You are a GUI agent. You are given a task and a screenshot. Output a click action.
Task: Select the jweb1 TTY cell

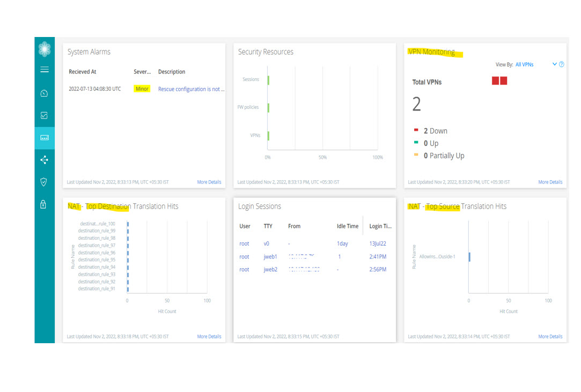pos(270,256)
